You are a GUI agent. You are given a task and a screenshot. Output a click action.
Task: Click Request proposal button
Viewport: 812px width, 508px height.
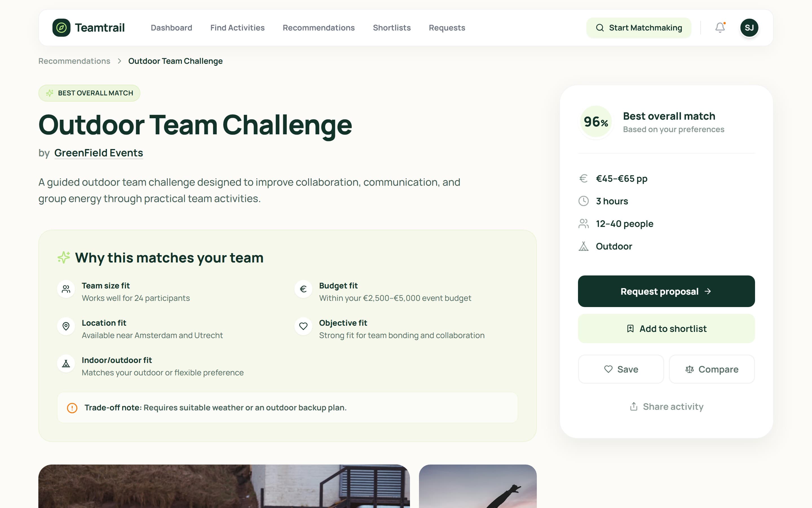pyautogui.click(x=666, y=291)
